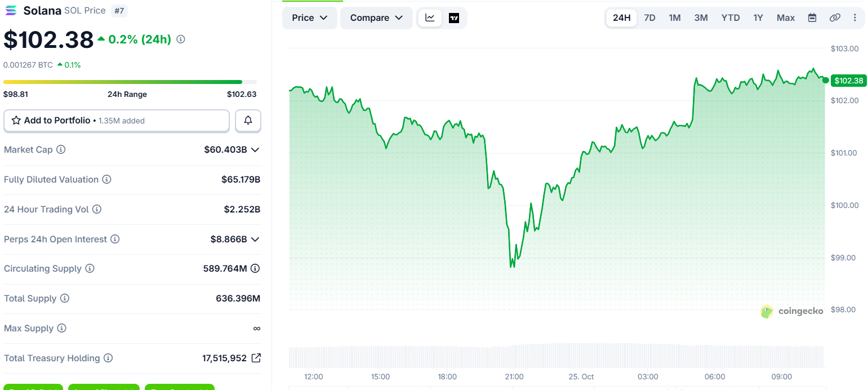Click the 636.396M total supply value
The width and height of the screenshot is (868, 390).
(x=238, y=299)
